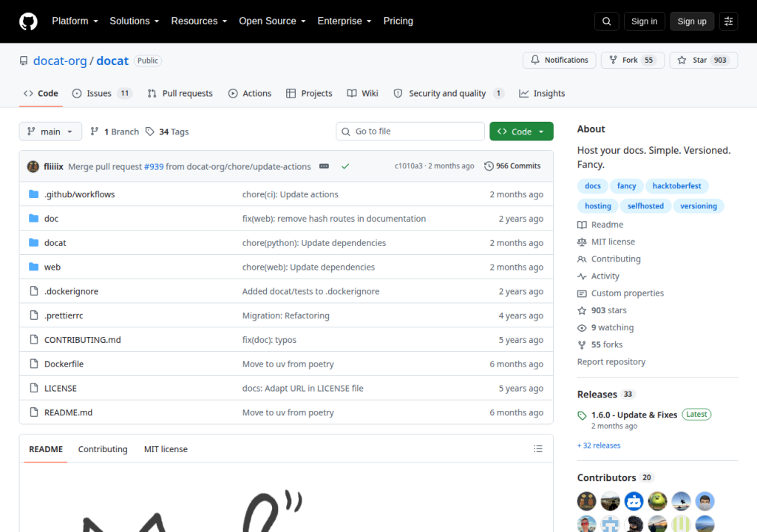Open the + 32 releases link

[599, 446]
